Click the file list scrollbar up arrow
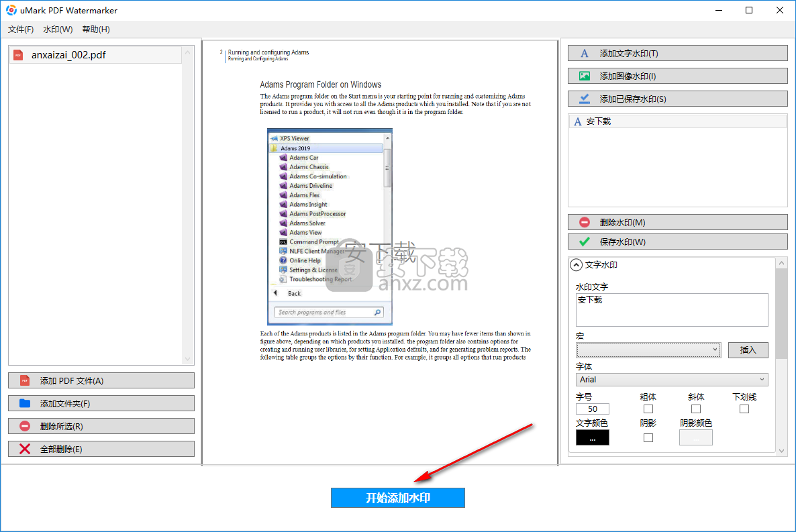Image resolution: width=796 pixels, height=532 pixels. (x=187, y=52)
